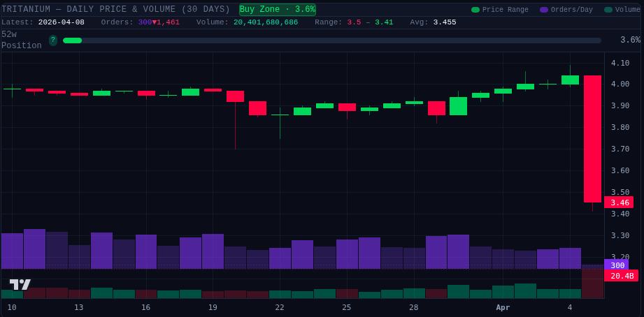644x317 pixels.
Task: Click the 19 date marker on time axis
Action: click(x=213, y=307)
